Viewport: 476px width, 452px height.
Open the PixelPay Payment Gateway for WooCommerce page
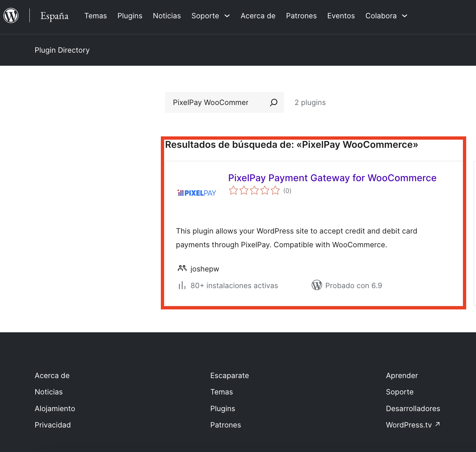(x=332, y=178)
